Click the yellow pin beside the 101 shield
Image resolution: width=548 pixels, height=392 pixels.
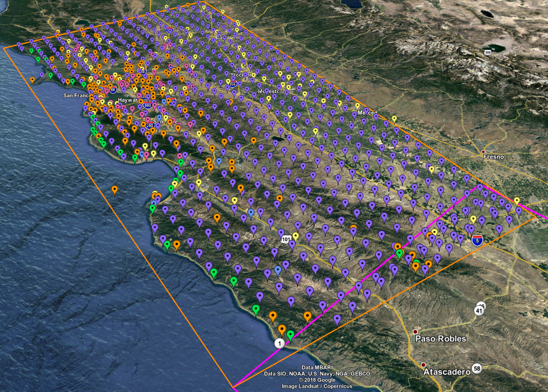pyautogui.click(x=296, y=236)
